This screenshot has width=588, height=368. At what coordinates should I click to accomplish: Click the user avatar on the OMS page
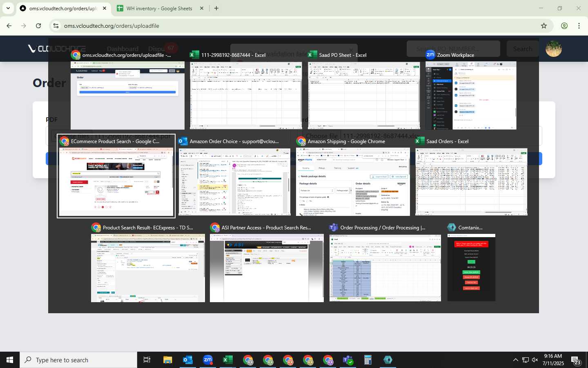[554, 49]
